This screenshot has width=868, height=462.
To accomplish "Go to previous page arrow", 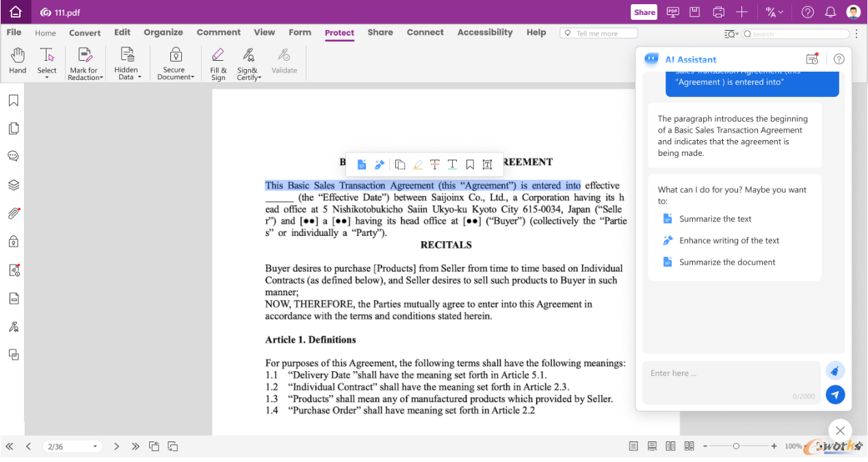I will [28, 446].
